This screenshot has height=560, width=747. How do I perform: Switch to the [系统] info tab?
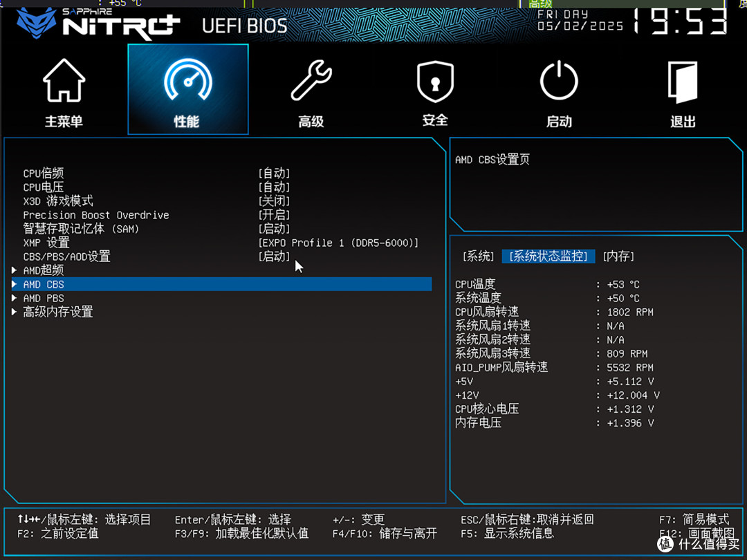[479, 256]
